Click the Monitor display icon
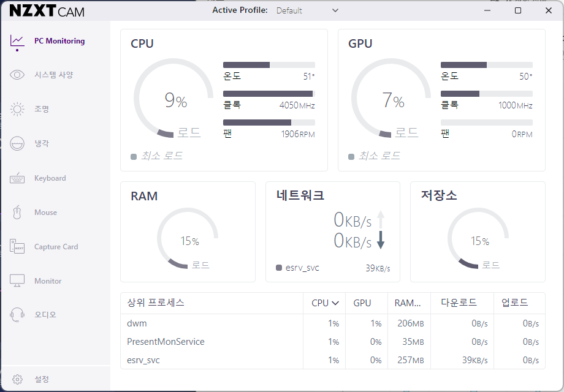The width and height of the screenshot is (564, 392). tap(17, 281)
